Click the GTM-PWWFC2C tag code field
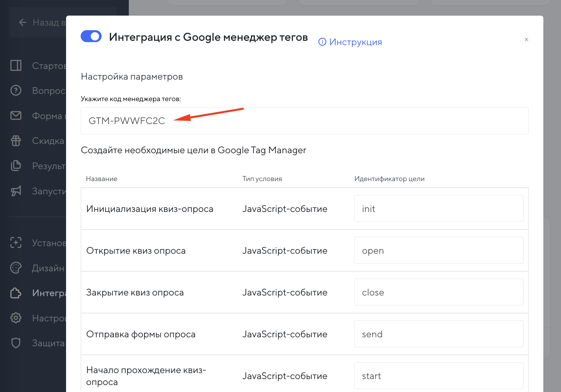The height and width of the screenshot is (392, 561). [x=304, y=121]
